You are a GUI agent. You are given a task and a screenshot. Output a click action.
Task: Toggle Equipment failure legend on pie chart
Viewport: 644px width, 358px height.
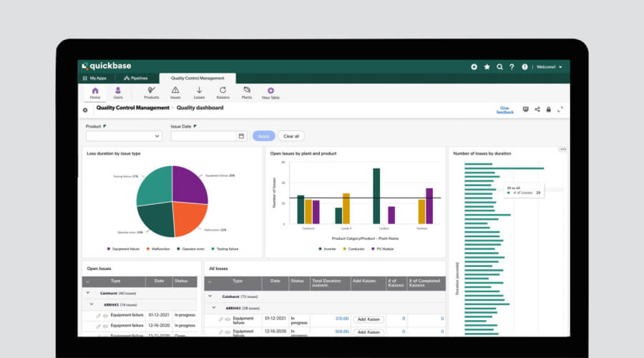[x=123, y=248]
